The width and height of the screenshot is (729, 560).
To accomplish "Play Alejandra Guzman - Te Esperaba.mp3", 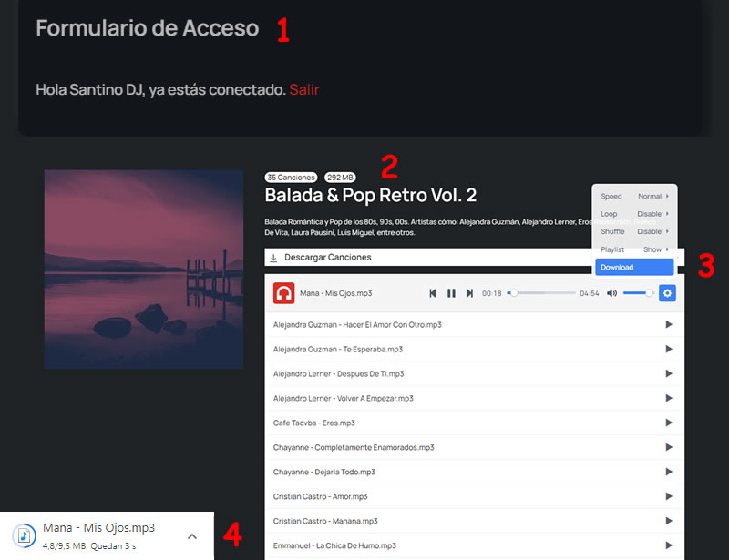I will click(669, 349).
